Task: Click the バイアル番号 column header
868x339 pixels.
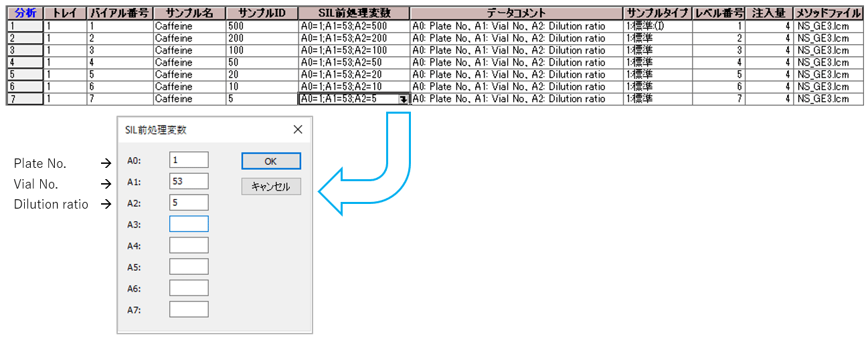Action: (120, 13)
